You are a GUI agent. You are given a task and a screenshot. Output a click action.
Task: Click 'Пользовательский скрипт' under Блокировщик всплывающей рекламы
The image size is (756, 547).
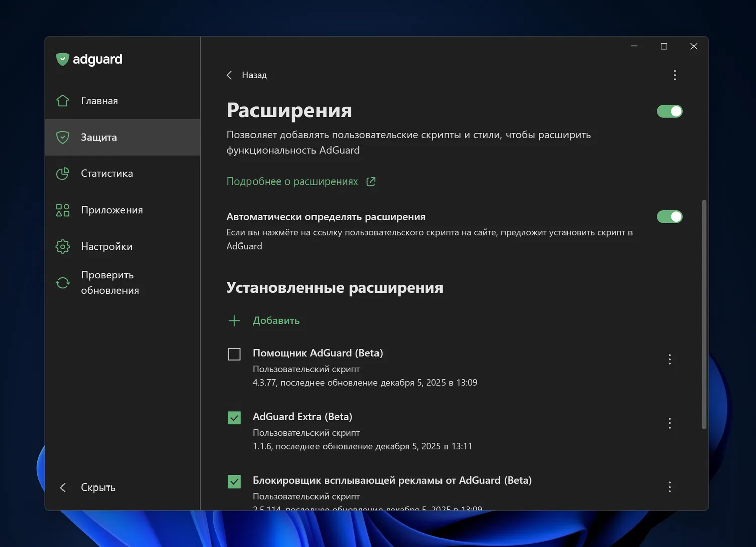[306, 496]
